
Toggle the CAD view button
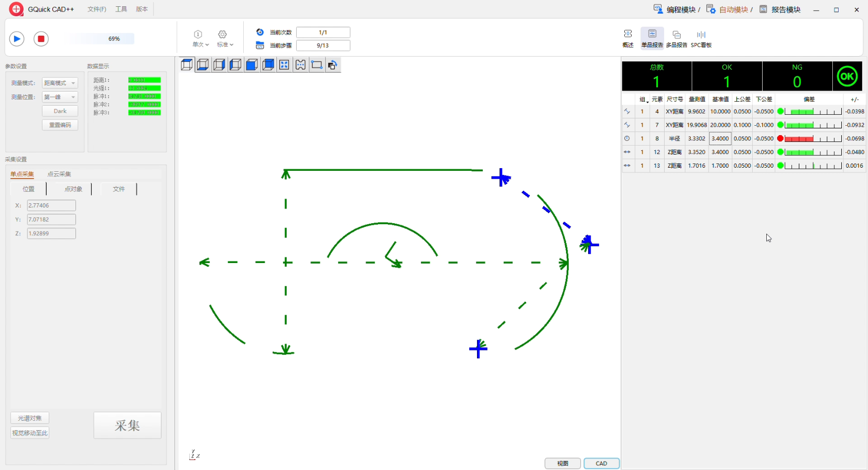tap(601, 463)
